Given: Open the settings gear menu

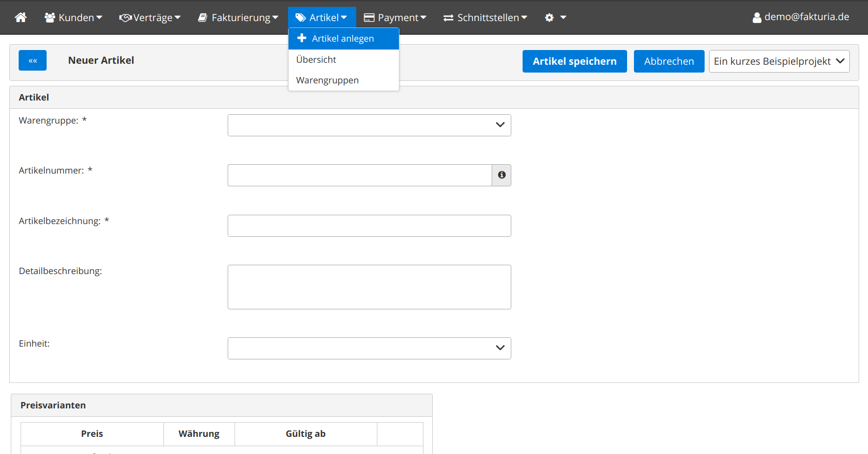Looking at the screenshot, I should (555, 18).
